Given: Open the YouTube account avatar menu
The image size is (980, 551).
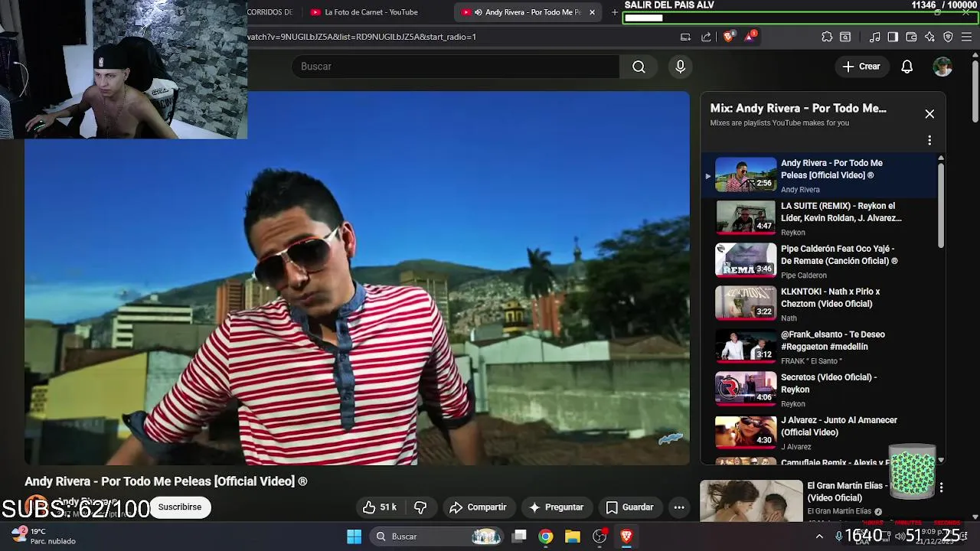Looking at the screenshot, I should click(x=942, y=67).
